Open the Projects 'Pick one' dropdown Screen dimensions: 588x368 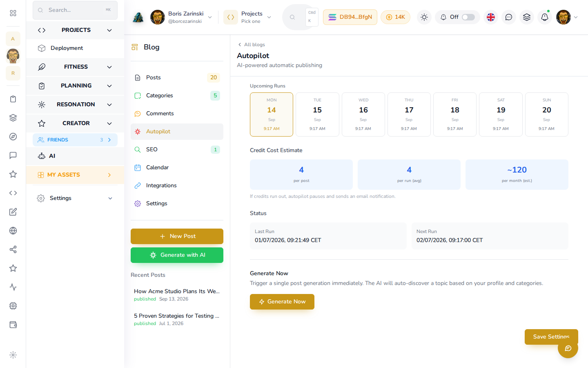[248, 17]
